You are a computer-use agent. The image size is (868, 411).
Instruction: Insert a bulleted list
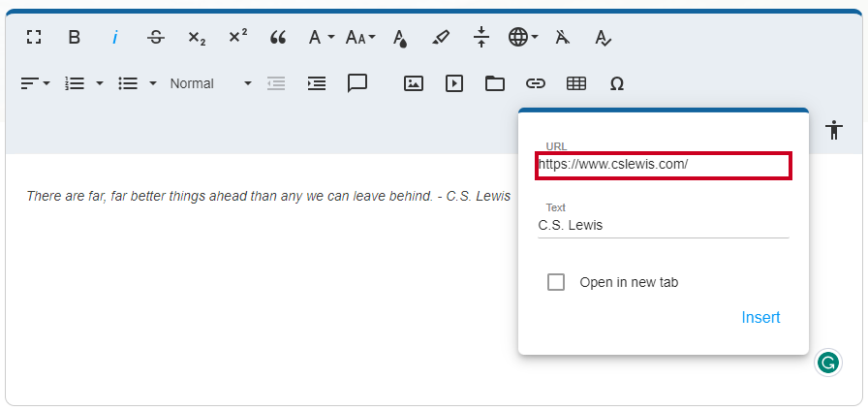pos(128,83)
